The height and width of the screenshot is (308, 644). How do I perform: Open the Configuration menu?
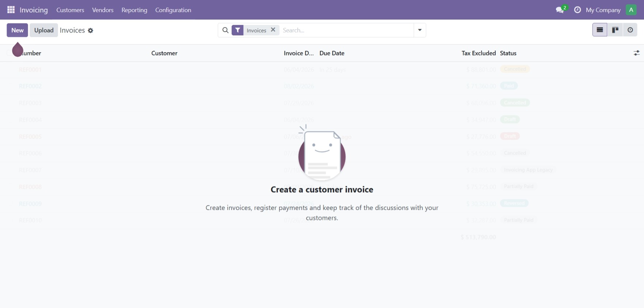173,10
